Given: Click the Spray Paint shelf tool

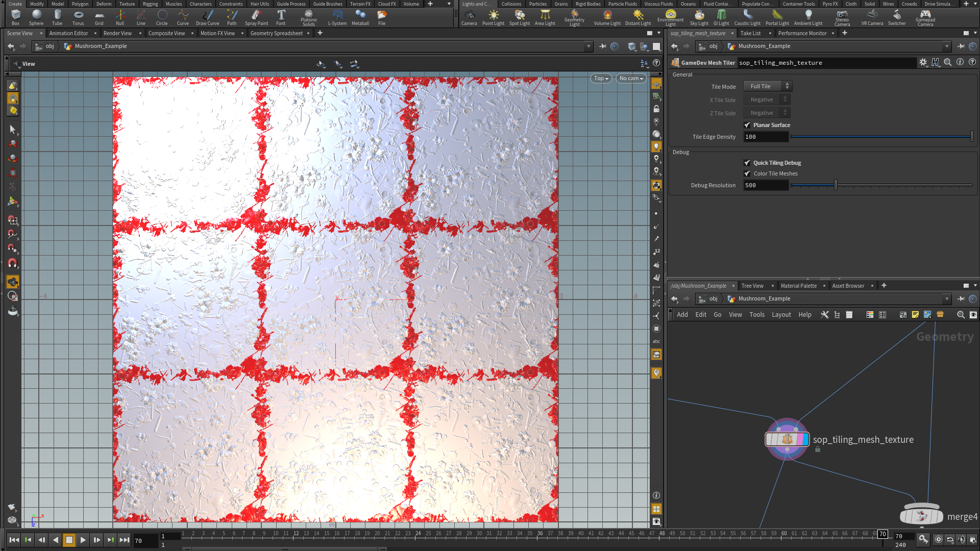Looking at the screenshot, I should point(256,17).
